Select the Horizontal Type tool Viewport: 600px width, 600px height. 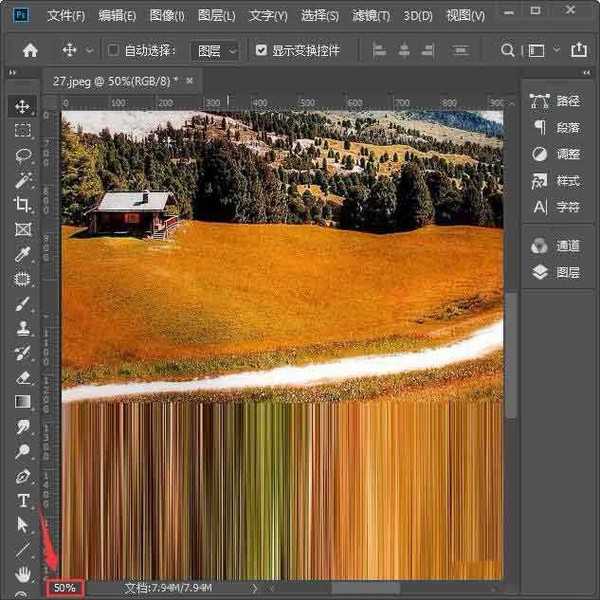click(22, 500)
